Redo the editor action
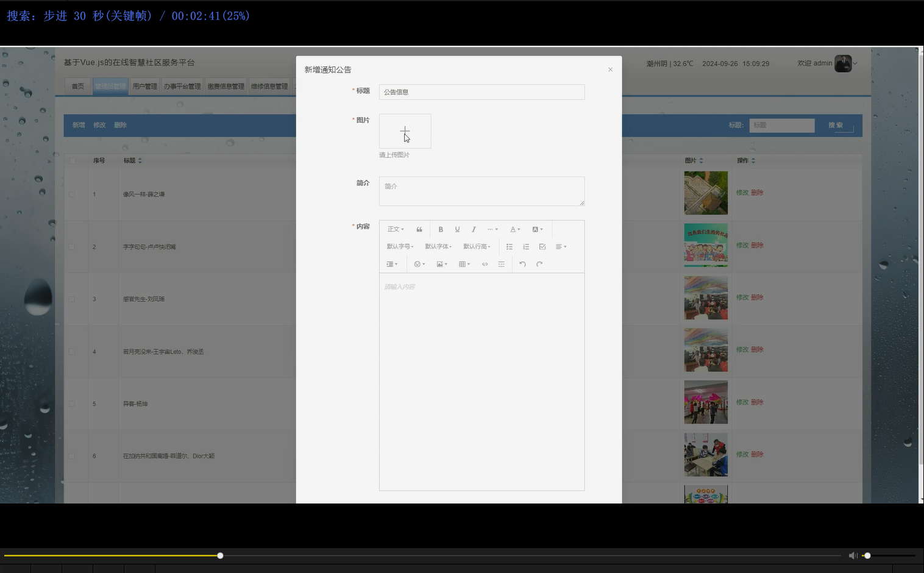This screenshot has width=924, height=573. pos(539,264)
